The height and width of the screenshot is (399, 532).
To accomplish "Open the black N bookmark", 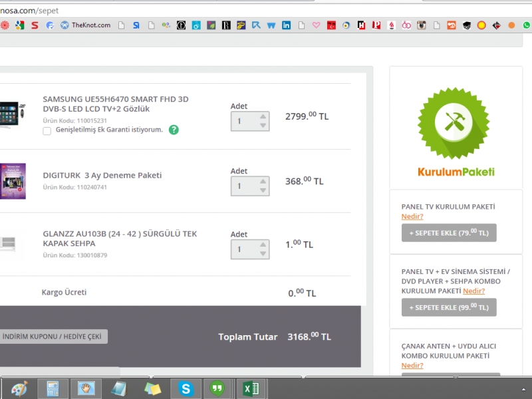I will [x=226, y=25].
